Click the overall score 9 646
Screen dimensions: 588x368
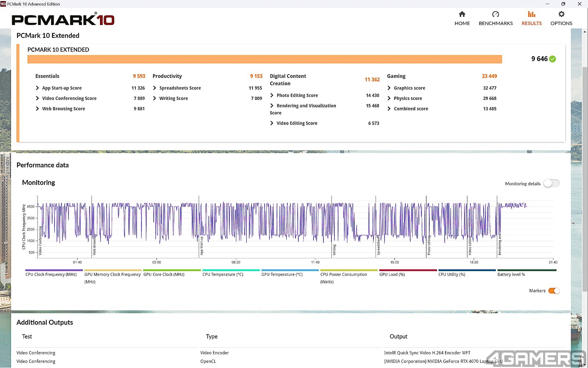[539, 59]
